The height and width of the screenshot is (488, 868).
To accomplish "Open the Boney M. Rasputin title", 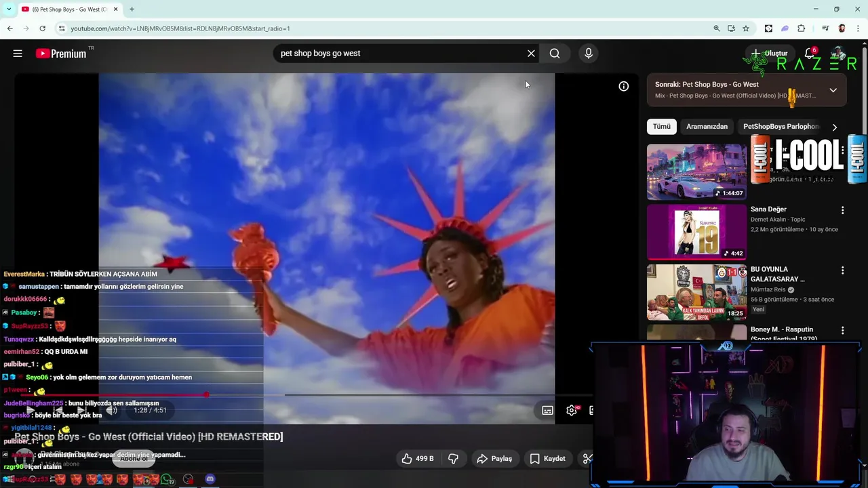I will pos(783,333).
